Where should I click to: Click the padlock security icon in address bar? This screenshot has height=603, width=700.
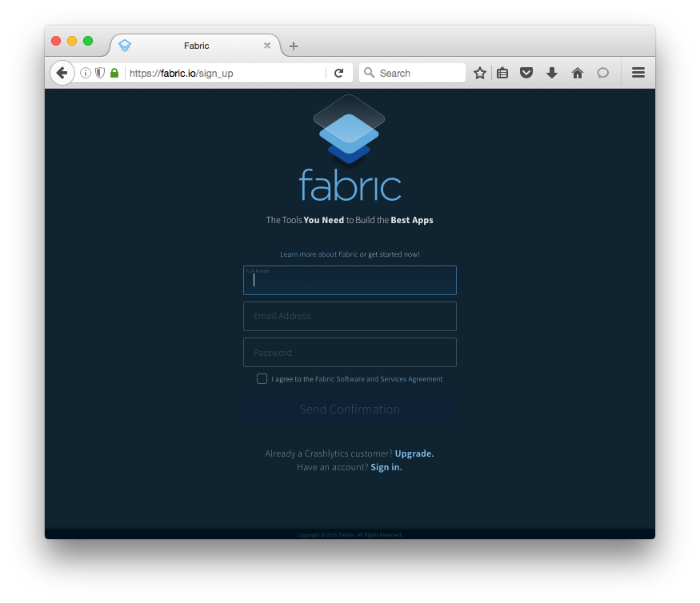tap(114, 72)
